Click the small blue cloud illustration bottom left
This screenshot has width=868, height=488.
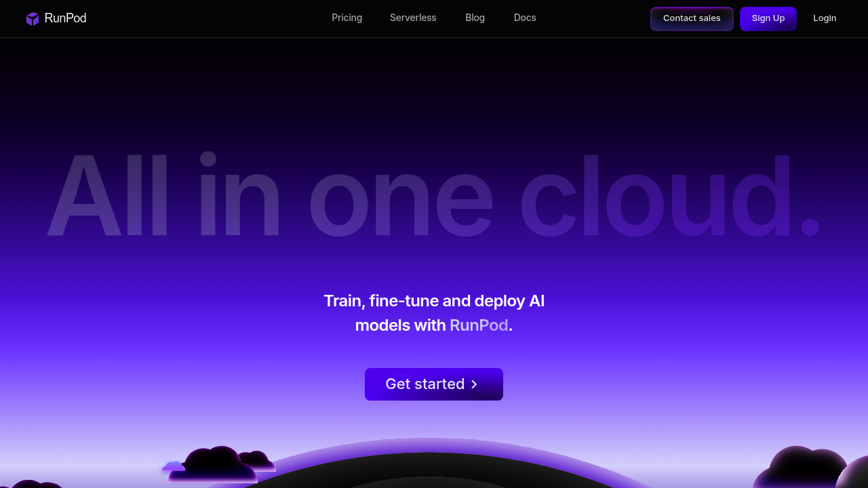172,466
